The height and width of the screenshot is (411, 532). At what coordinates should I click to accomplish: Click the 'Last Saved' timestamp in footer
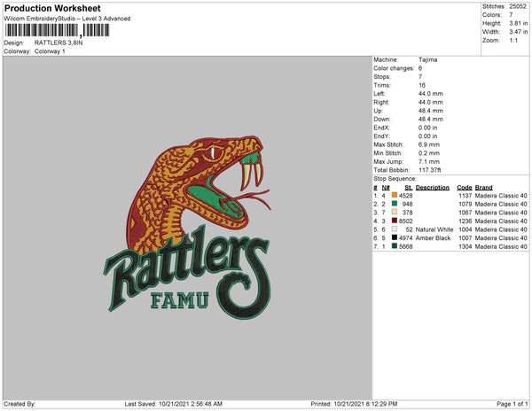click(x=173, y=404)
